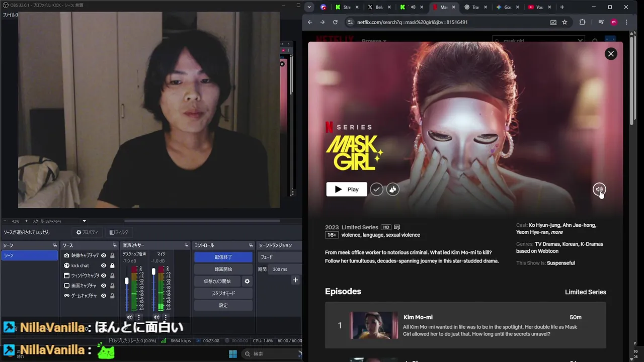This screenshot has width=644, height=362.
Task: Add a transition with plus button
Action: (x=295, y=280)
